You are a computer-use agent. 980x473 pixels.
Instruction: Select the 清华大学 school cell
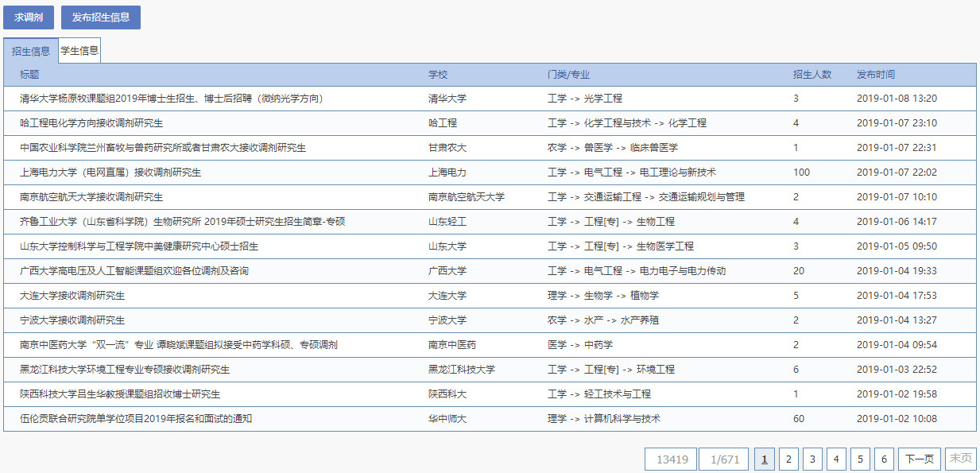pos(447,99)
